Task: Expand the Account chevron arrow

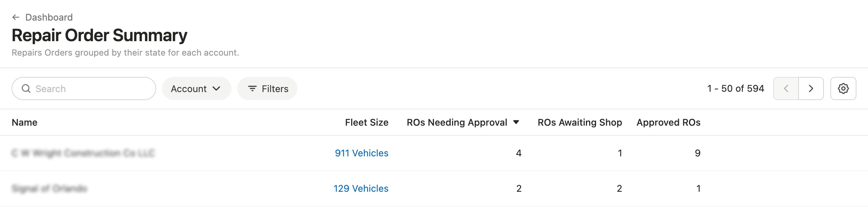Action: (217, 88)
